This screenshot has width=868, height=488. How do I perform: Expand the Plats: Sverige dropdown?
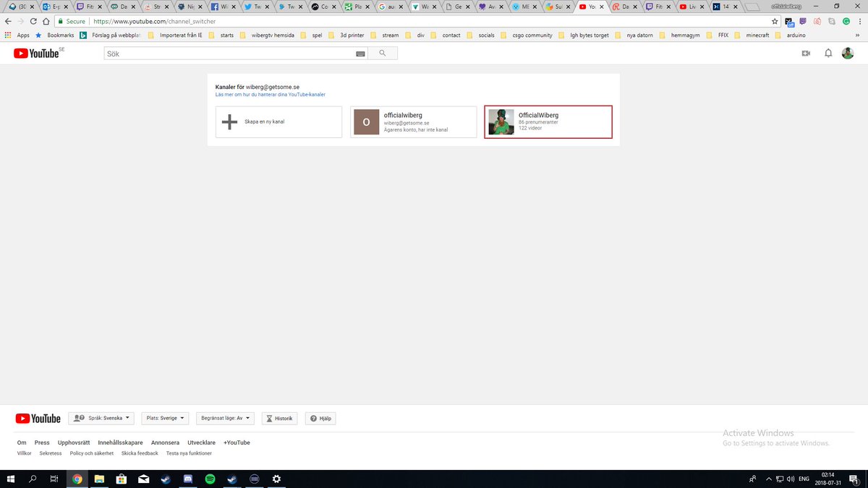click(165, 419)
